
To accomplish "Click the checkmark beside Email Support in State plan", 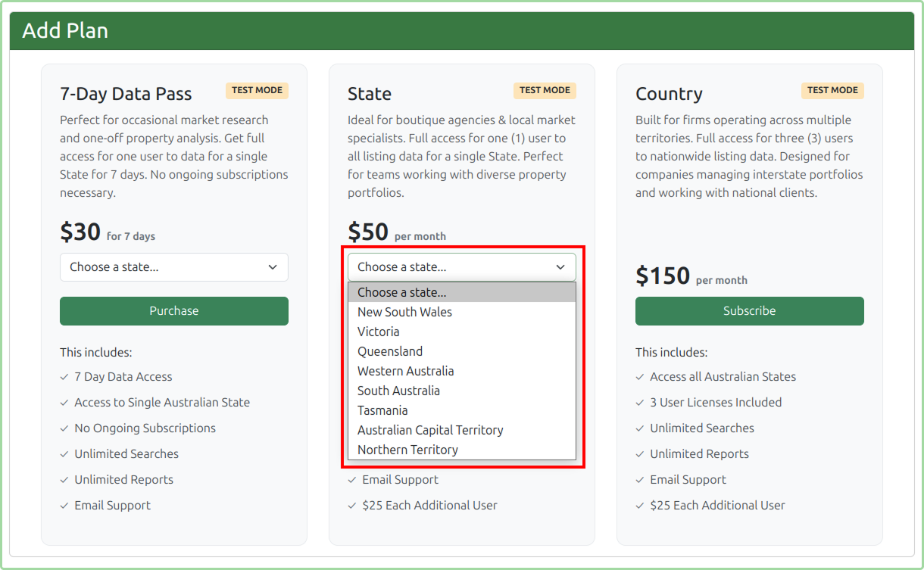I will (351, 479).
